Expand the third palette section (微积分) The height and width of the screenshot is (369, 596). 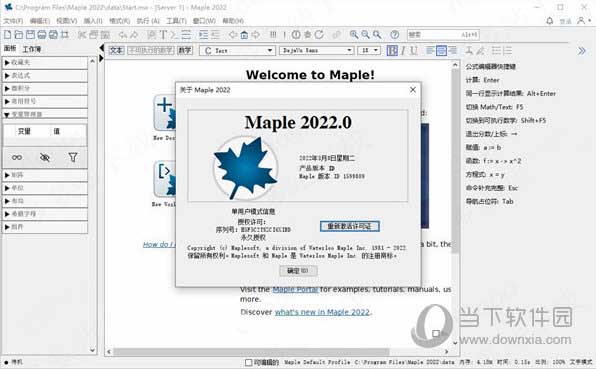(x=45, y=89)
